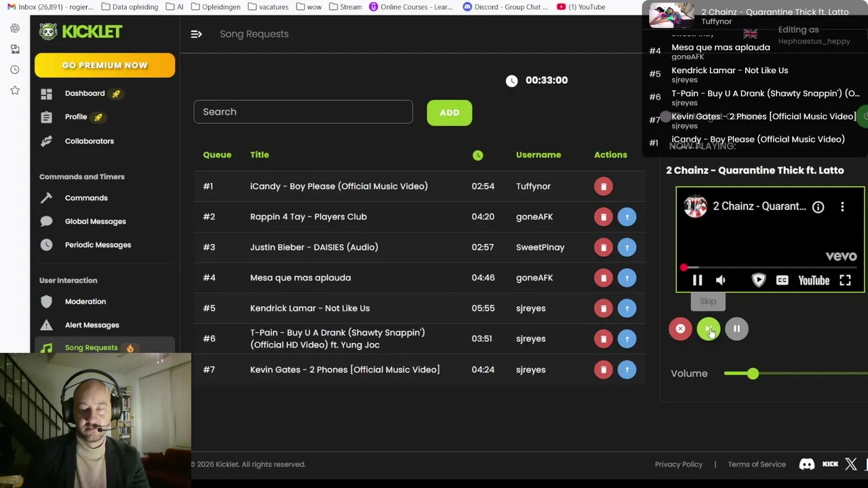Open Profile in the sidebar
This screenshot has height=488, width=868.
coord(76,117)
